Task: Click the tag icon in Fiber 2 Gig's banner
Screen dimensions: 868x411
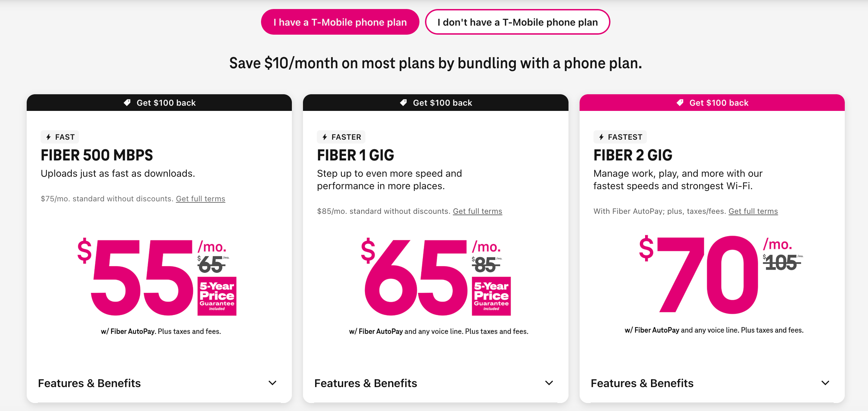Action: point(679,103)
